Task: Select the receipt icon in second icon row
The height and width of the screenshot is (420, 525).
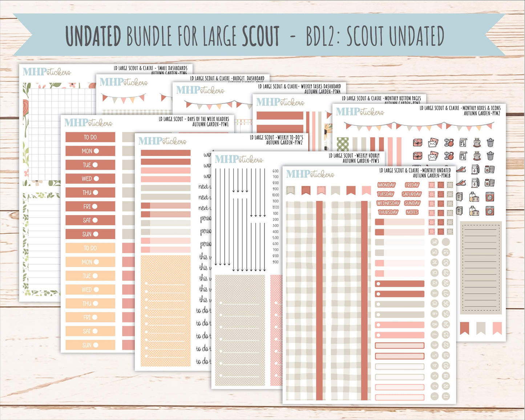Action: 463,156
